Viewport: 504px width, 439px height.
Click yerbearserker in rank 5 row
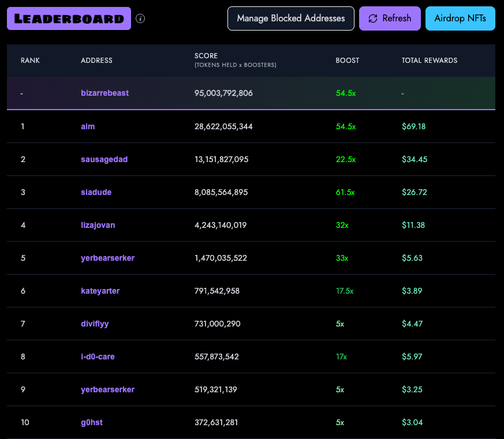[x=108, y=258]
